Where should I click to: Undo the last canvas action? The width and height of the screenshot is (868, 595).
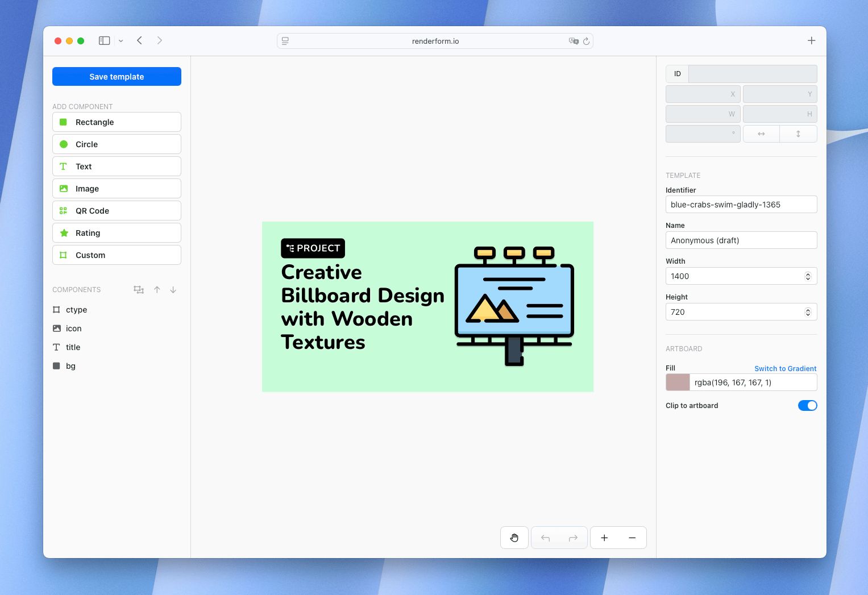(x=545, y=537)
